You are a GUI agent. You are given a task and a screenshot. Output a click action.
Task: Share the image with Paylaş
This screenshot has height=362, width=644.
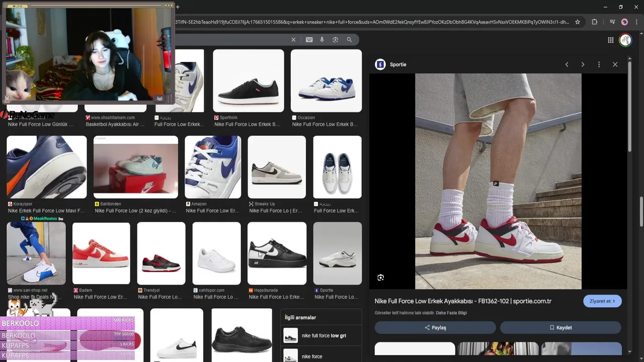click(x=435, y=327)
